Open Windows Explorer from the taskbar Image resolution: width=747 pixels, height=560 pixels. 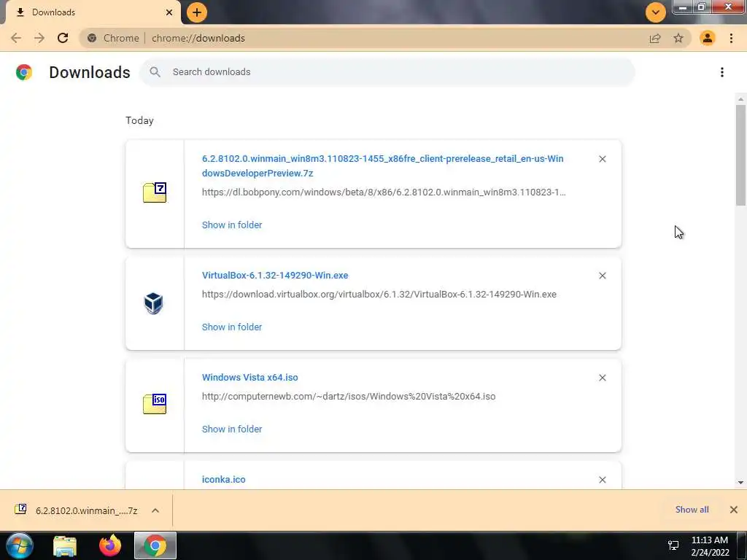[x=65, y=545]
